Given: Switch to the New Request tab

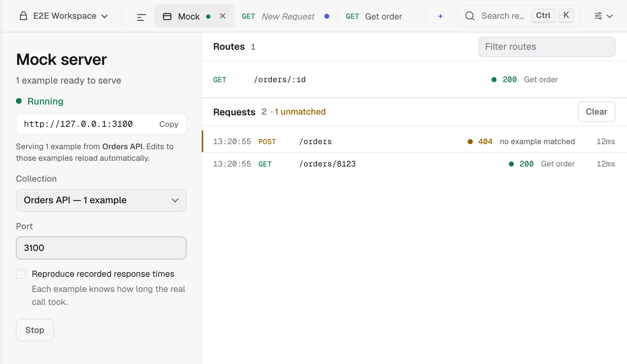Looking at the screenshot, I should (x=286, y=17).
